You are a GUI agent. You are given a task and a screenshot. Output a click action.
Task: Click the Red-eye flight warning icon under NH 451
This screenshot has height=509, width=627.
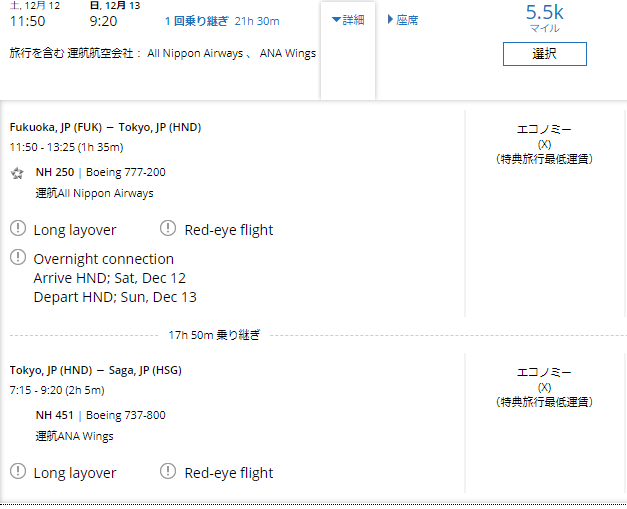tap(168, 471)
